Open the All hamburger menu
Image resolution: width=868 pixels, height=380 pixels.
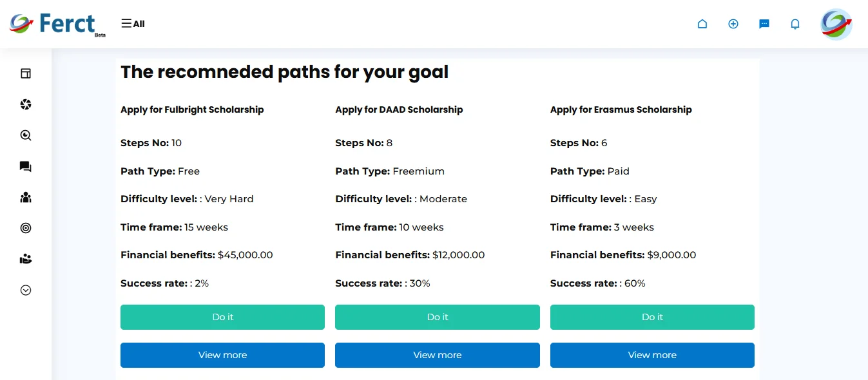tap(133, 24)
